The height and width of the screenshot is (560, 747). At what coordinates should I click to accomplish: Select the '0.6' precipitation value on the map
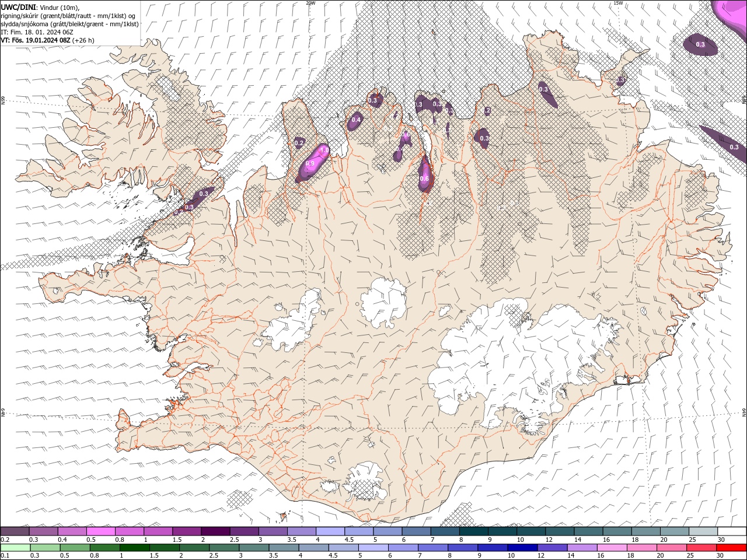pyautogui.click(x=424, y=178)
